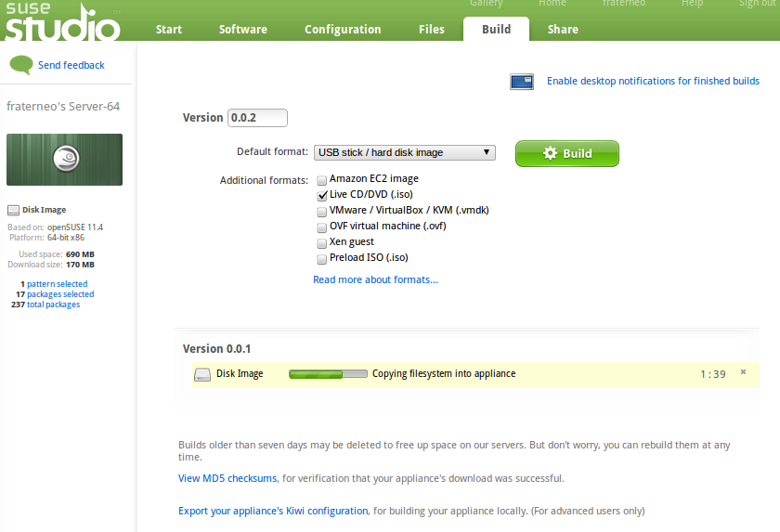Enable the Xen guest checkbox
Screen dimensions: 780x532
(x=322, y=243)
